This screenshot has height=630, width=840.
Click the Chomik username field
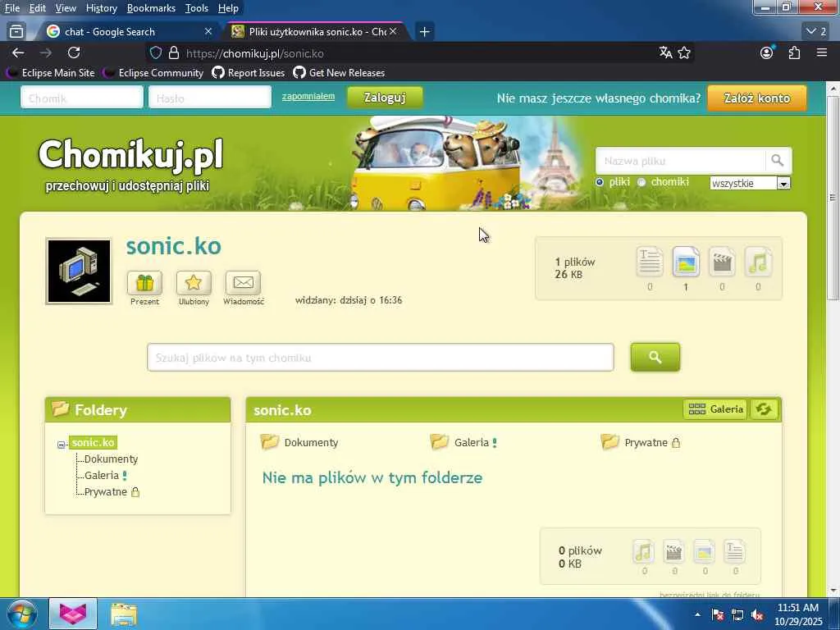tap(82, 98)
